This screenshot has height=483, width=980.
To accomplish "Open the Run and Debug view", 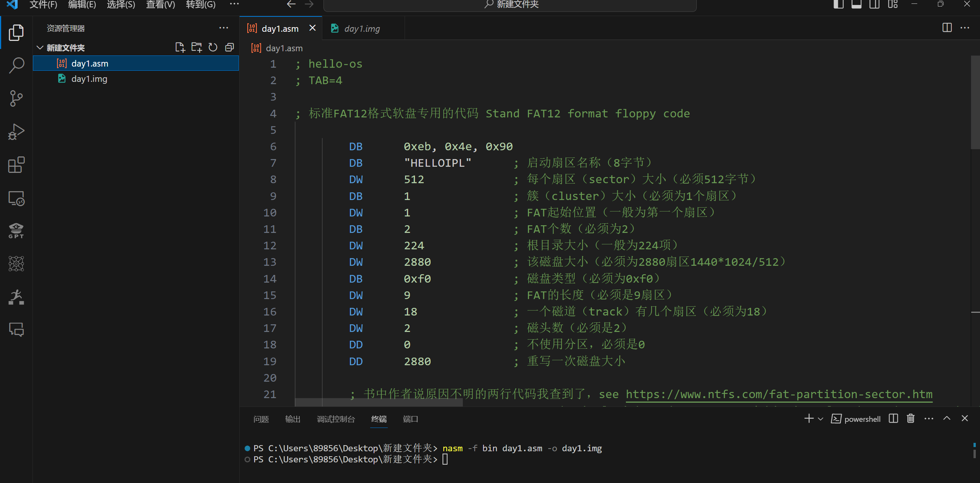I will (x=16, y=132).
